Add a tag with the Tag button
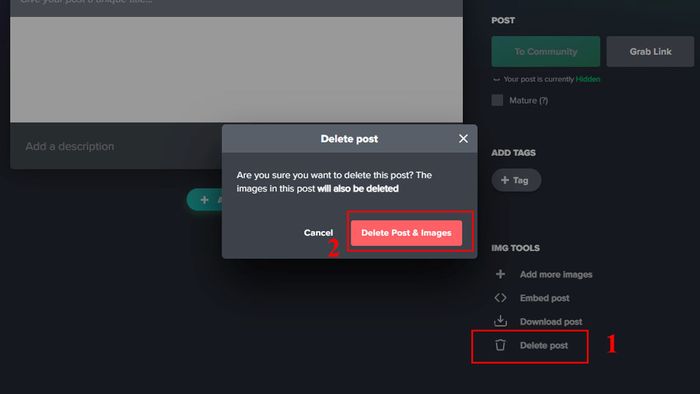Viewport: 700px width, 394px height. click(516, 180)
